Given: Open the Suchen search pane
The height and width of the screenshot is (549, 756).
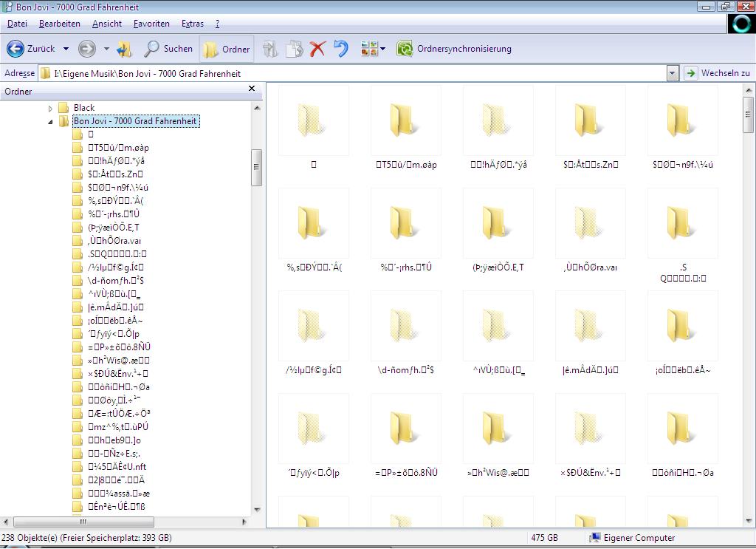Looking at the screenshot, I should point(168,49).
